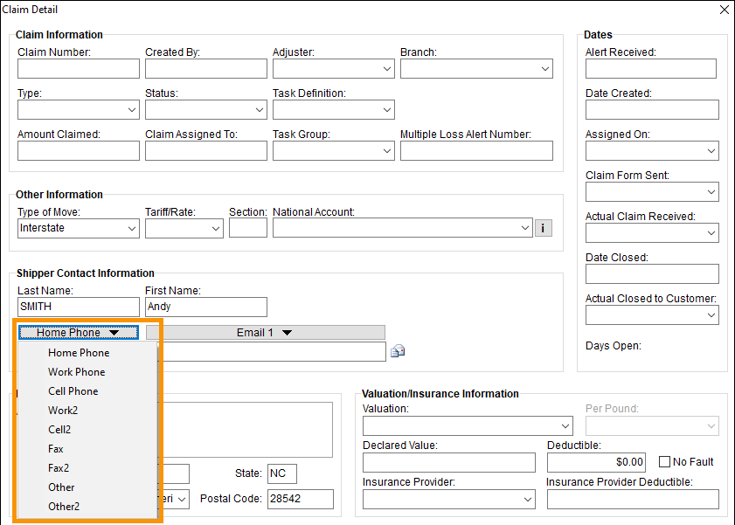Click the email icon next to the email field
The image size is (735, 525).
pyautogui.click(x=397, y=351)
